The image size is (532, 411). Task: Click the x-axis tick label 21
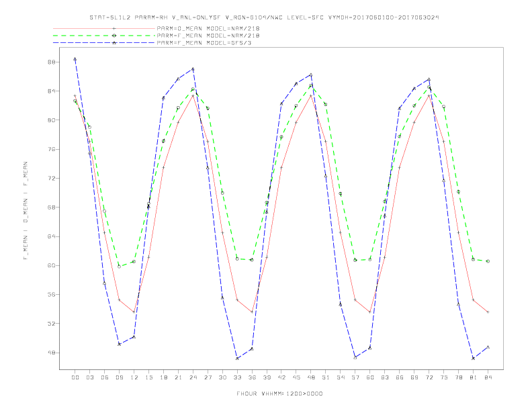pos(178,377)
